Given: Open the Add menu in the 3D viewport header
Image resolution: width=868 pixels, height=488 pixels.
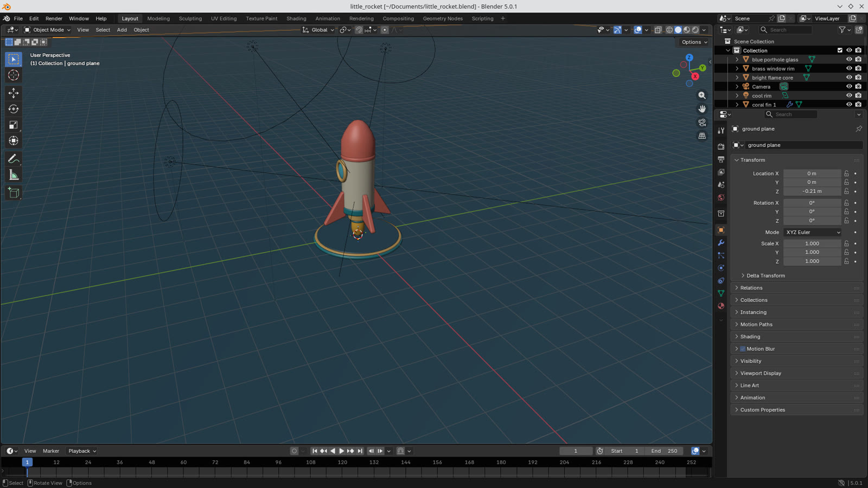Looking at the screenshot, I should click(x=122, y=30).
